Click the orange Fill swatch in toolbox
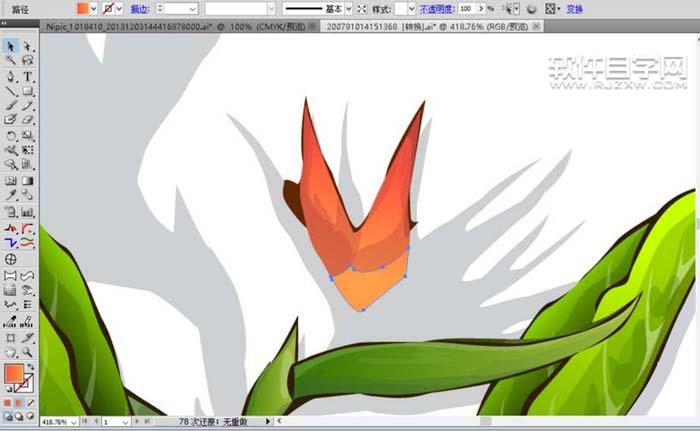Viewport: 700px width, 431px height. (x=14, y=374)
